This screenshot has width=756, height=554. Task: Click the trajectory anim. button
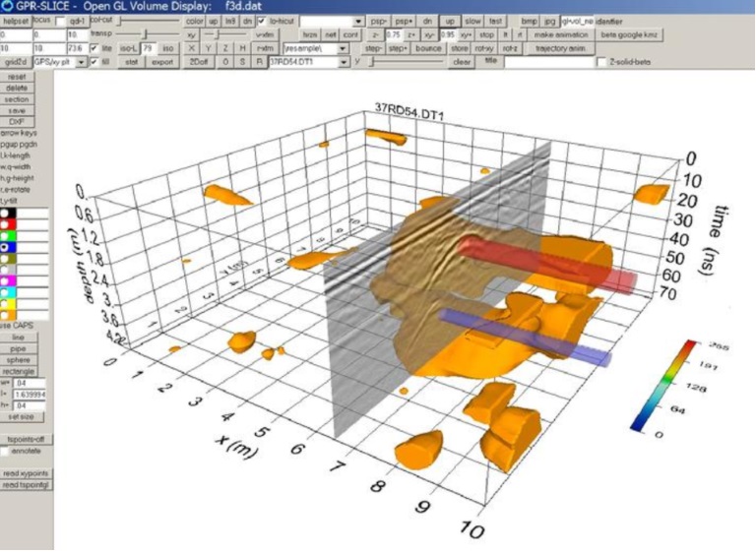click(x=559, y=48)
